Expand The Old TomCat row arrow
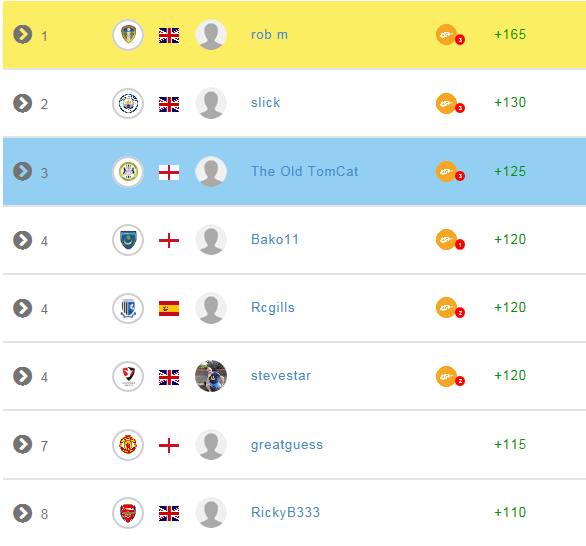The height and width of the screenshot is (546, 586). 22,171
